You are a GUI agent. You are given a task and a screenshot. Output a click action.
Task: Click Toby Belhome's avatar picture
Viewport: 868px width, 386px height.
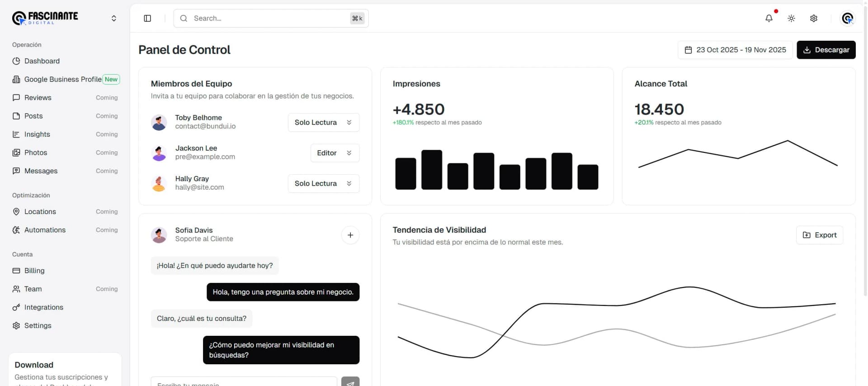point(159,122)
